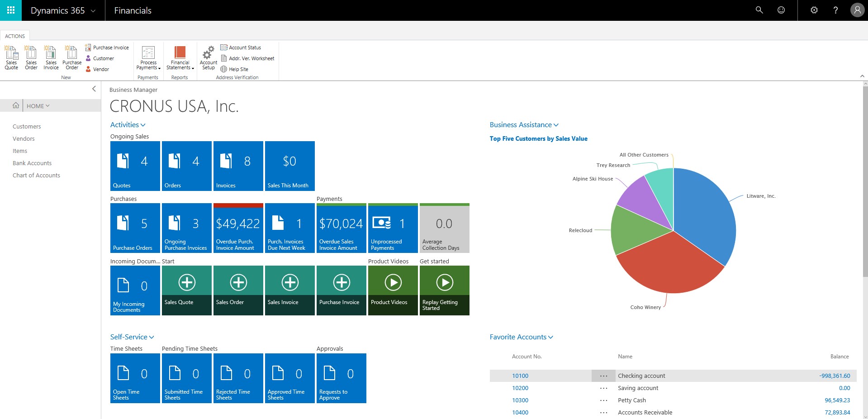This screenshot has width=868, height=419.
Task: Open the Process Payments dropdown
Action: coord(148,58)
